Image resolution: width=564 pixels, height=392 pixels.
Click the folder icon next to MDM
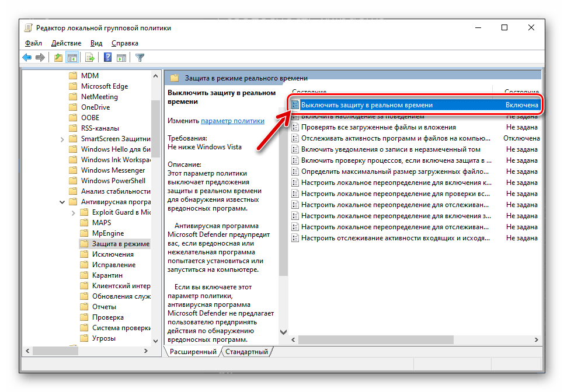point(73,75)
